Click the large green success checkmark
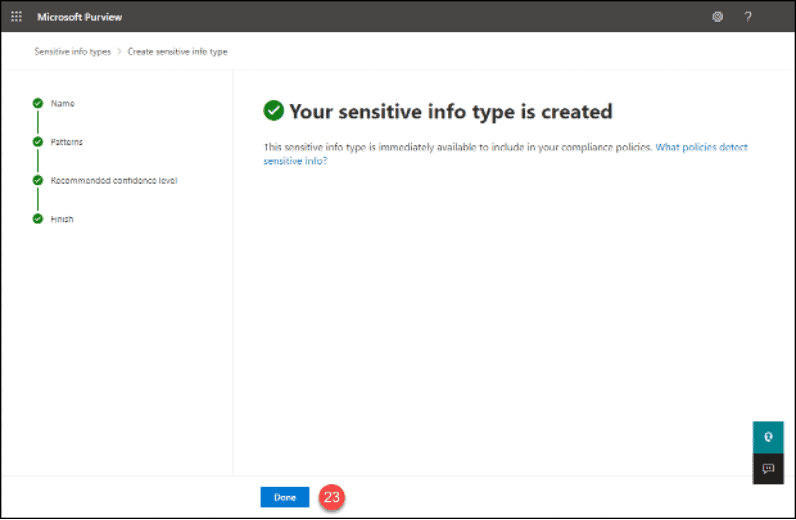Image resolution: width=796 pixels, height=520 pixels. pos(274,111)
